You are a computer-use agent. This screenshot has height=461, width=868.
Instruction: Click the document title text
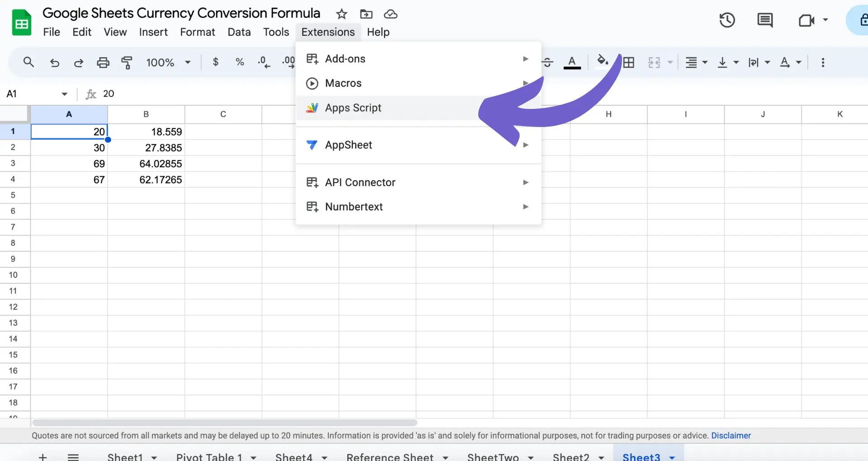(x=181, y=13)
